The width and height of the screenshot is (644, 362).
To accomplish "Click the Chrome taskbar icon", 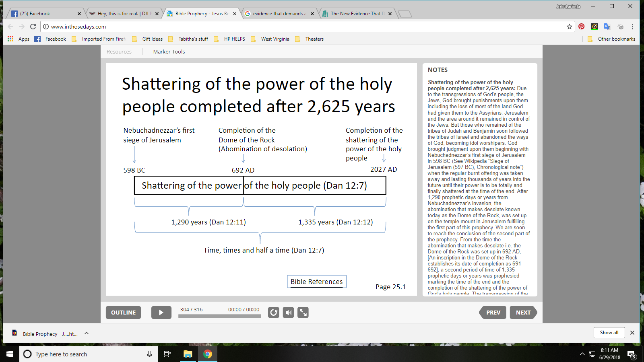I will tap(208, 354).
